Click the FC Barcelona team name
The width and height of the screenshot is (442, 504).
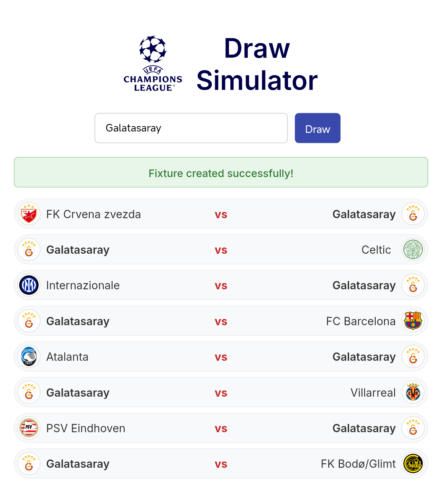pos(361,321)
